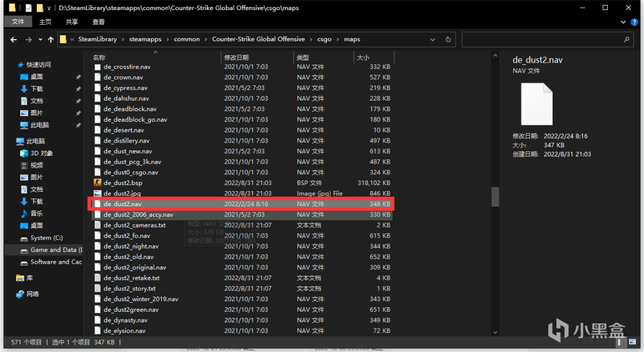
Task: Click the Forward navigation arrow
Action: coord(29,39)
